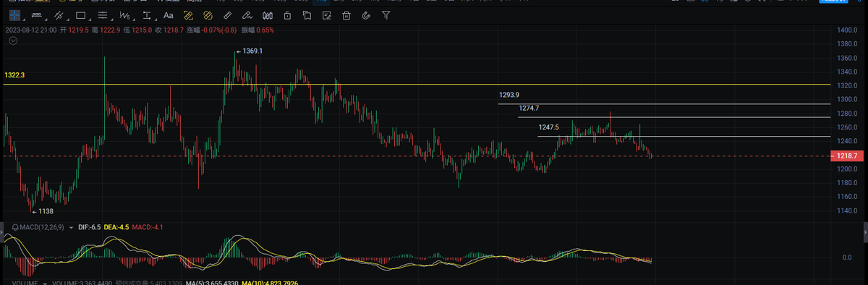Open the funnel filter icon
Screen dimensions: 868x285
pyautogui.click(x=386, y=15)
